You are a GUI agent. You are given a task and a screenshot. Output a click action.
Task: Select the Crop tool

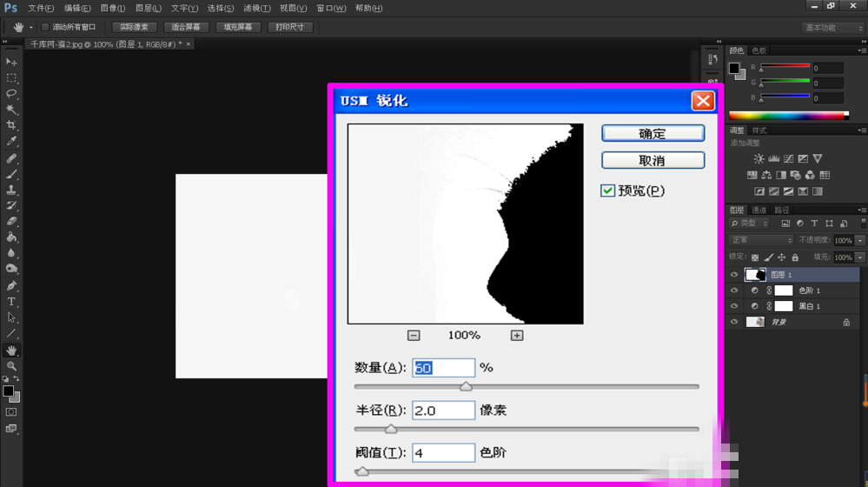pos(11,125)
